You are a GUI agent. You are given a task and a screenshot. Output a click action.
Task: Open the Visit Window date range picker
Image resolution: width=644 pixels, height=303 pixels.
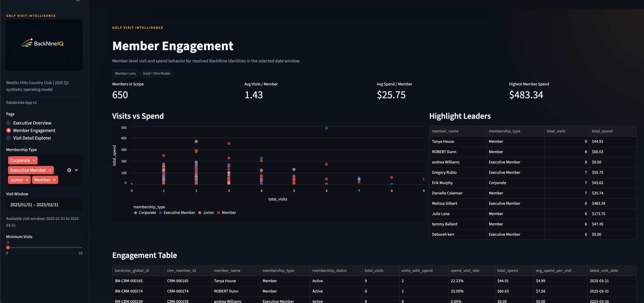click(x=44, y=205)
